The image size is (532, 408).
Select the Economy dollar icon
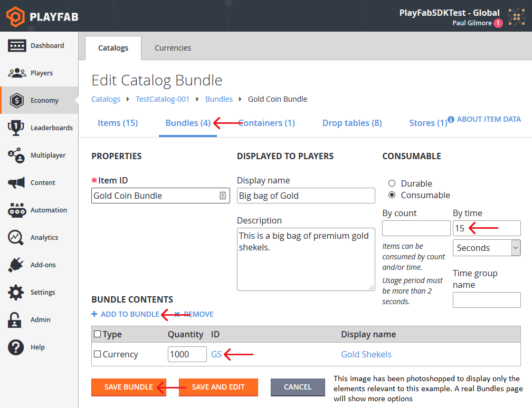coord(17,100)
